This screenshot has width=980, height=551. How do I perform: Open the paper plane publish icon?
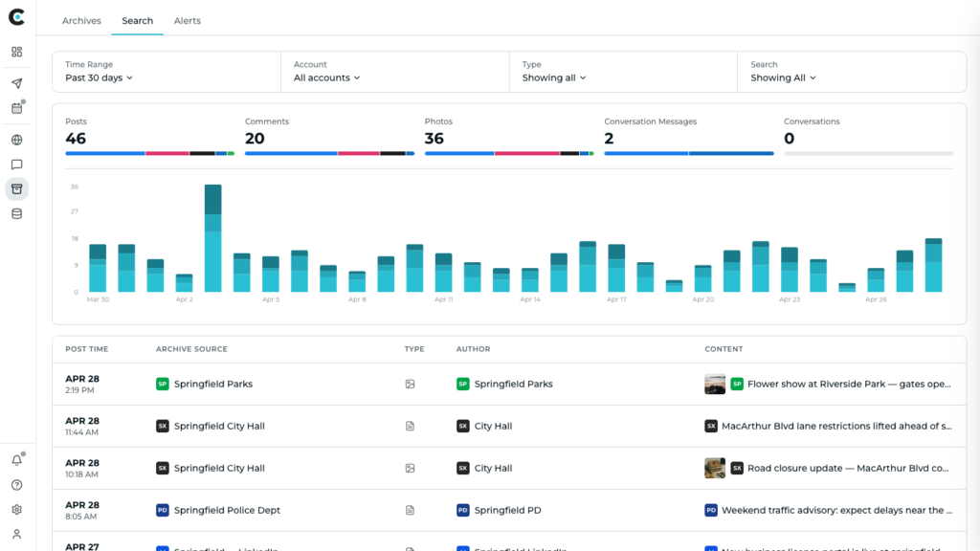(x=17, y=83)
